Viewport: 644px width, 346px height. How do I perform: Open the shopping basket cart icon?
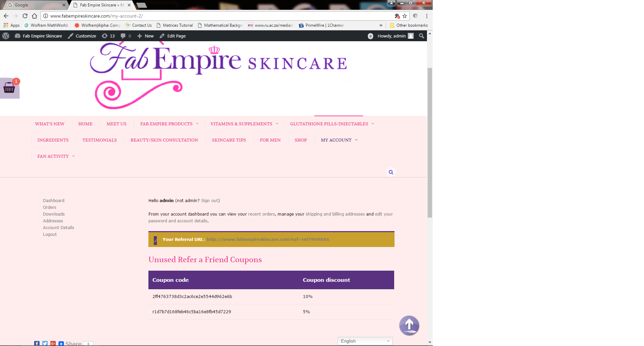[9, 88]
